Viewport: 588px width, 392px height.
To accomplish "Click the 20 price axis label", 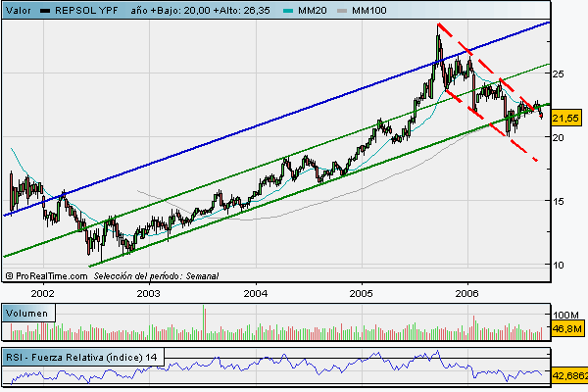I will [x=558, y=137].
